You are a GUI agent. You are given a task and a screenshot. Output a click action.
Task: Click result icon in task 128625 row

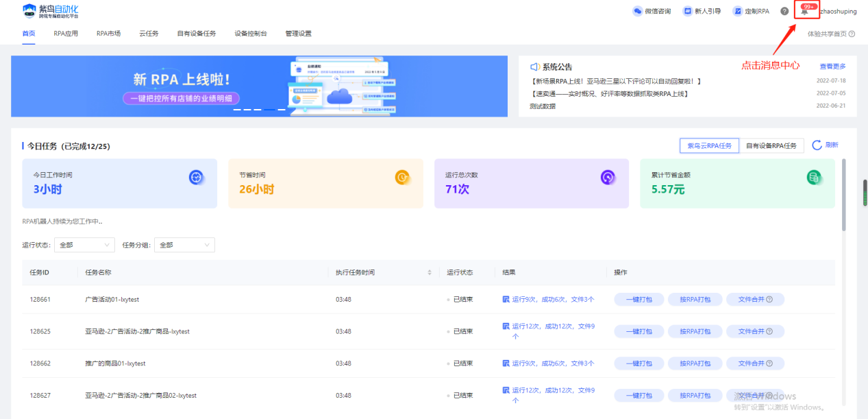coord(506,326)
